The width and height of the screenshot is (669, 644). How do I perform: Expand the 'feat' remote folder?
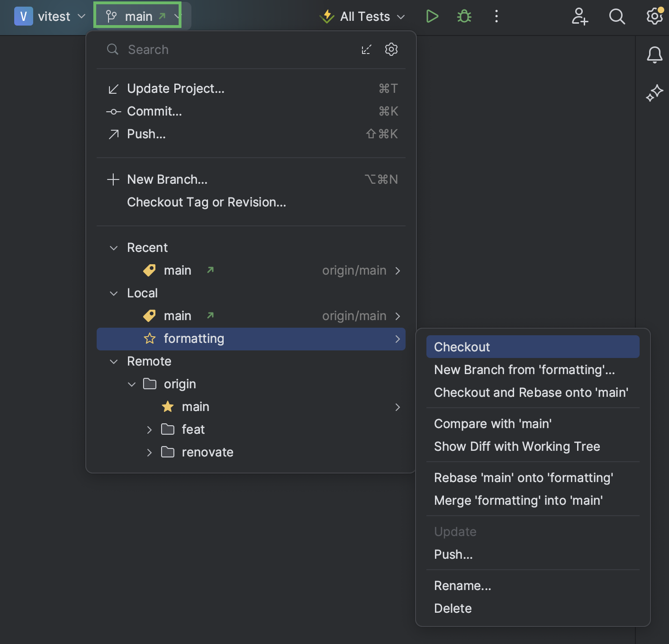[x=149, y=429]
